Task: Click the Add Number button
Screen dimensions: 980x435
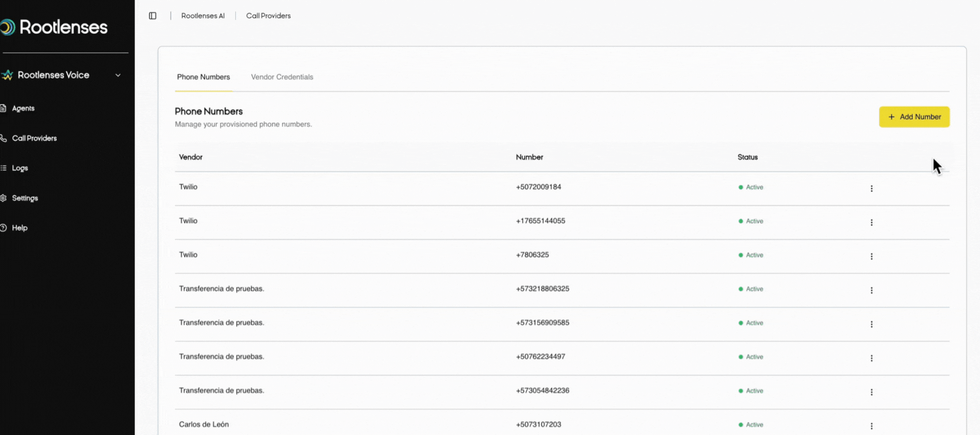Action: [914, 117]
